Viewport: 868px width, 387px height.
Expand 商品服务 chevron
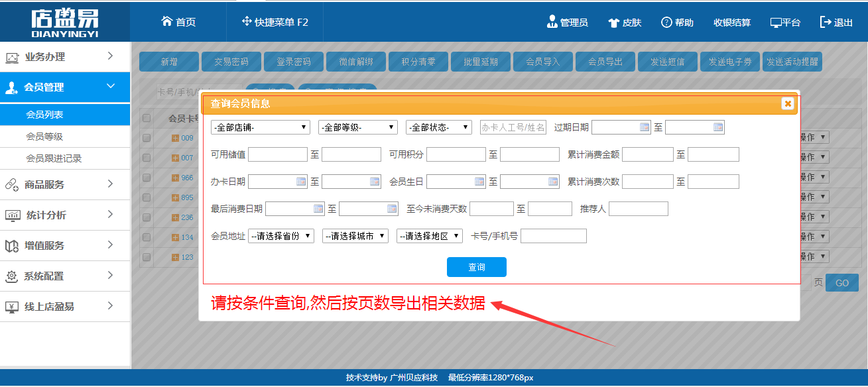[x=111, y=184]
